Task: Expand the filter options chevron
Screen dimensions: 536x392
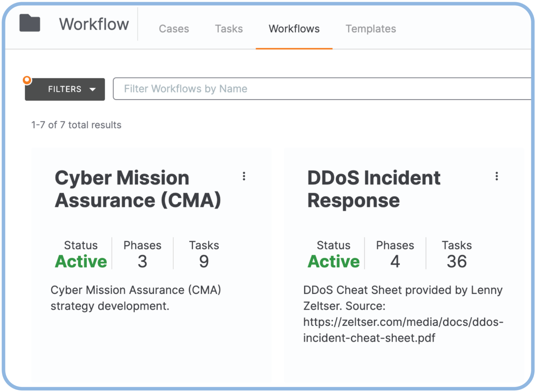Action: point(92,89)
